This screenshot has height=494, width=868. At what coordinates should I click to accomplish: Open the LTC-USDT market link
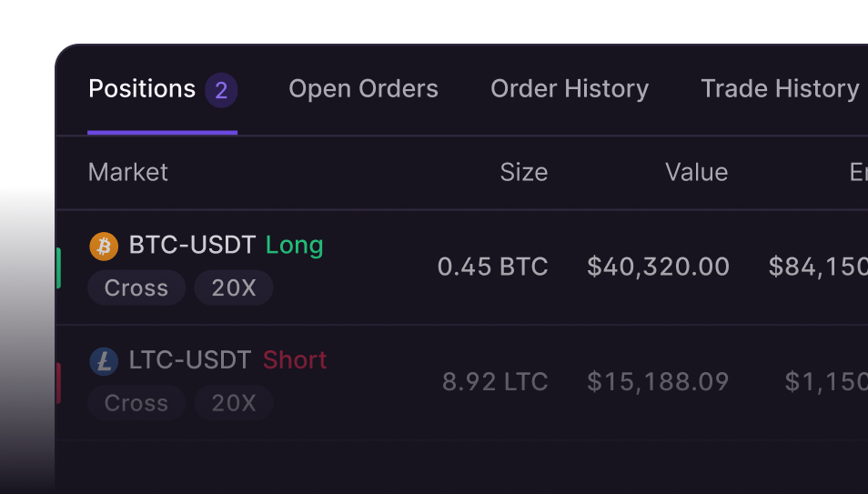190,360
